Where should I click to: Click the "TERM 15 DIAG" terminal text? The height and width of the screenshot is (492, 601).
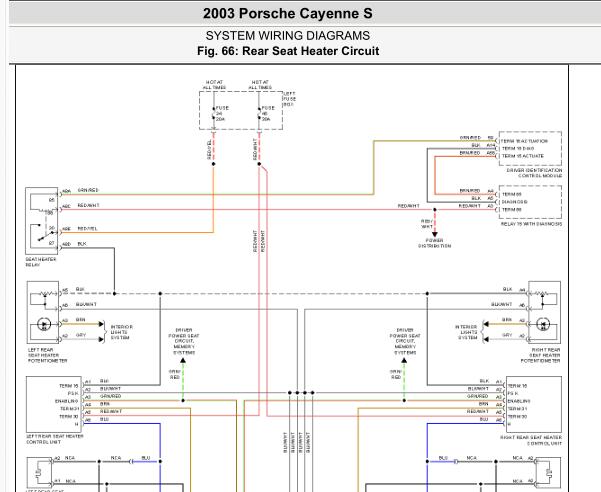coord(518,148)
